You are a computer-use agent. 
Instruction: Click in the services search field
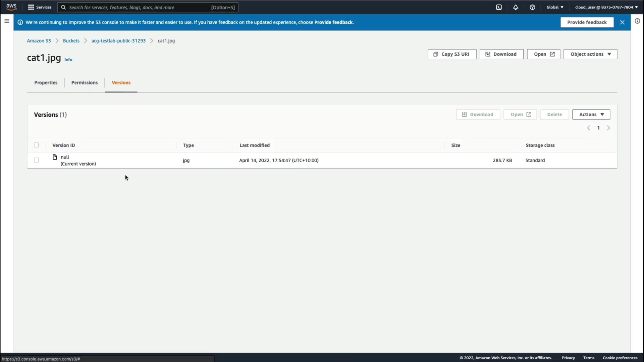tap(148, 7)
